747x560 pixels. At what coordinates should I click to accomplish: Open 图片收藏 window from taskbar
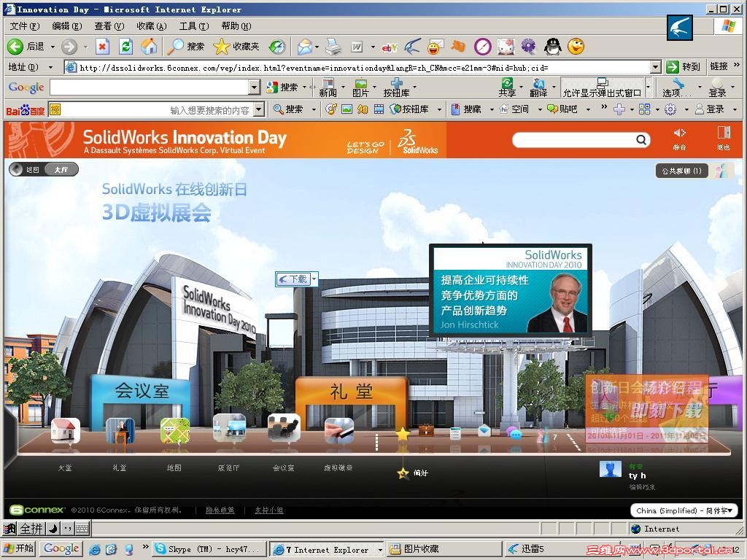click(444, 549)
